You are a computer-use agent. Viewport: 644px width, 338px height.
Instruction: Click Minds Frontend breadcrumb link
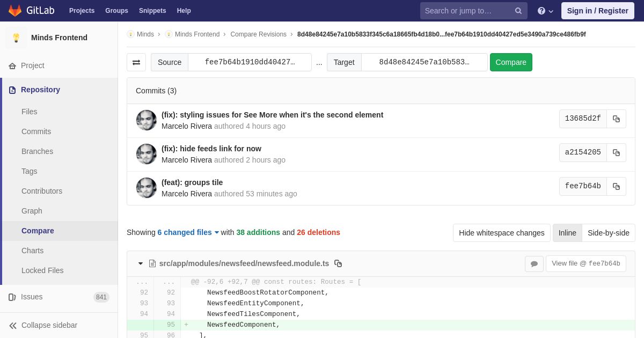click(197, 34)
